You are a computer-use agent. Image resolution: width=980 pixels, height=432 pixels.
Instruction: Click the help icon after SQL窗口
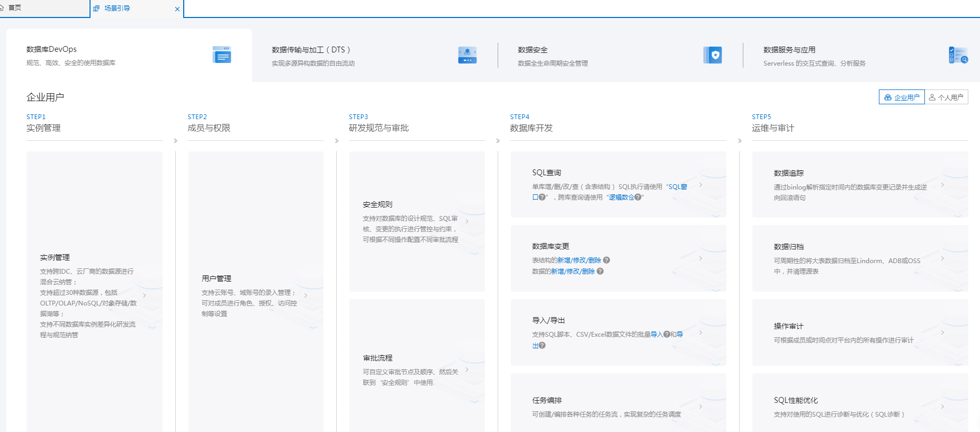(x=542, y=197)
